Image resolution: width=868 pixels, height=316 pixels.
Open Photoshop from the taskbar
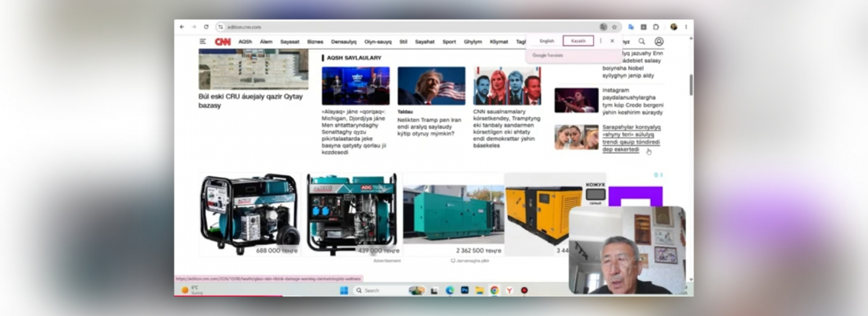[465, 290]
